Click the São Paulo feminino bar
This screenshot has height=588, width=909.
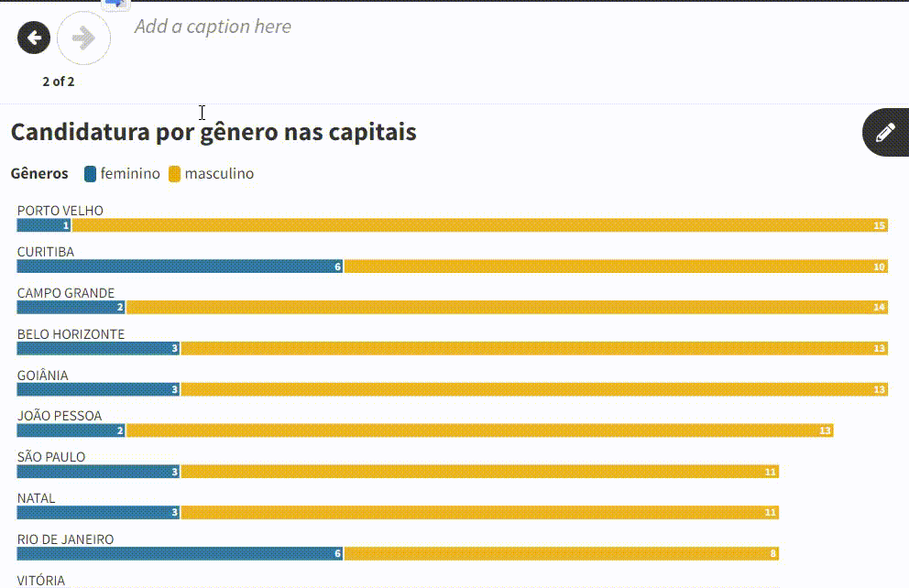coord(98,472)
